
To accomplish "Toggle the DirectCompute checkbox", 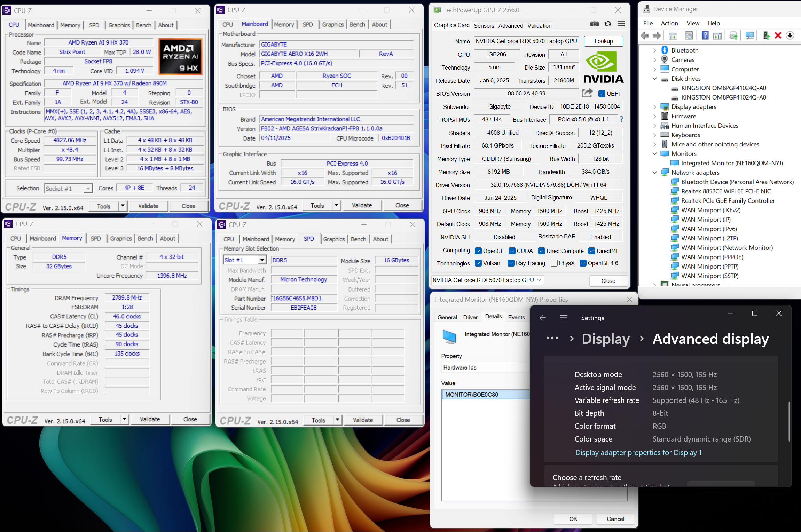I will [542, 251].
